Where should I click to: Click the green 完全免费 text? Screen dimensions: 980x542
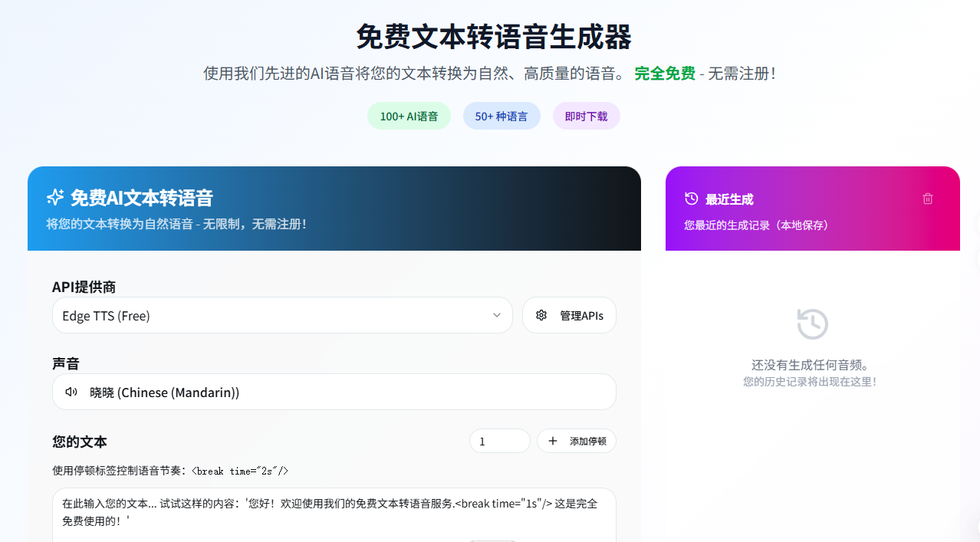tap(665, 74)
